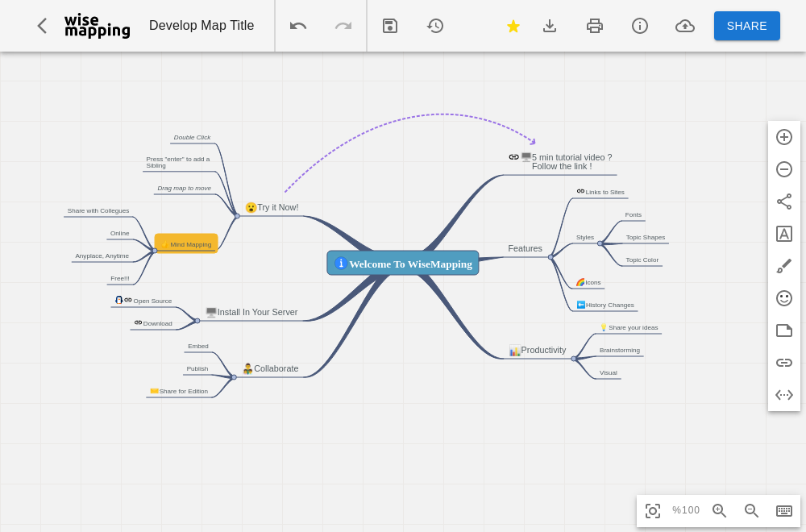Add a note with the note icon
806x532 pixels.
(784, 330)
